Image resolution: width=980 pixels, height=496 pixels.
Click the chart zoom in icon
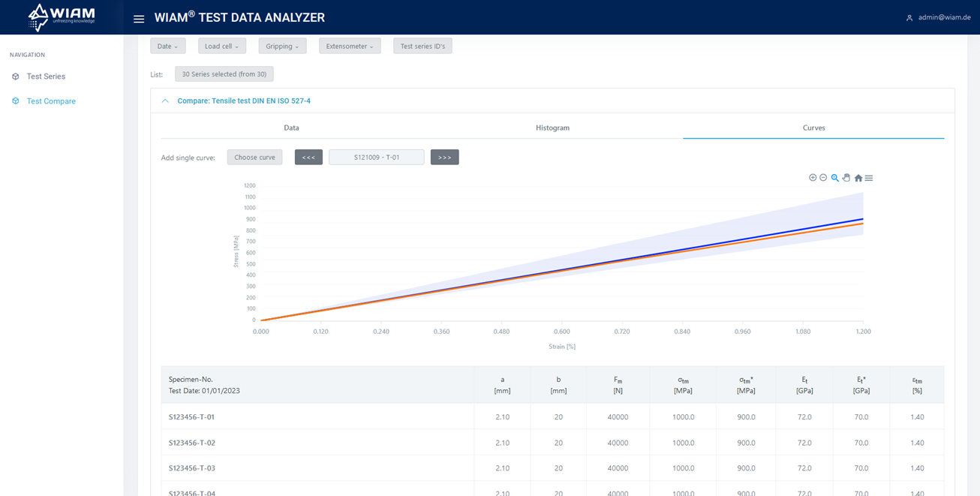tap(812, 178)
